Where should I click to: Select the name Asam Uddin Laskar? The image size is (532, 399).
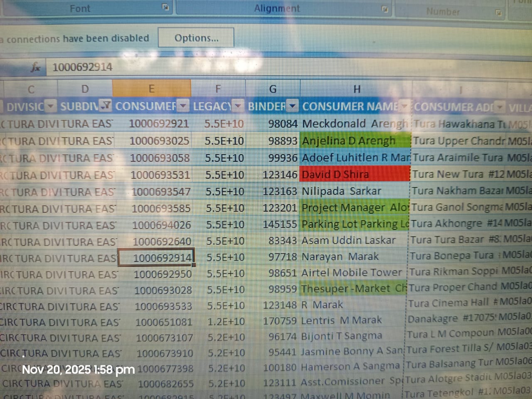tap(354, 240)
